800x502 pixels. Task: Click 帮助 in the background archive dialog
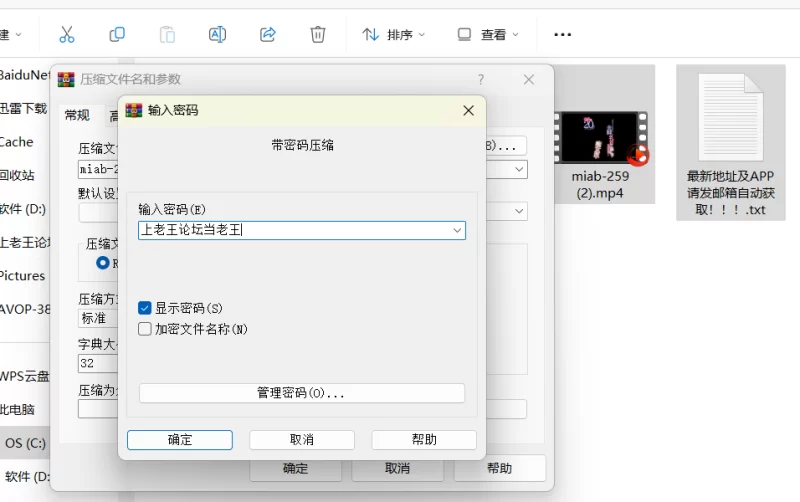499,469
